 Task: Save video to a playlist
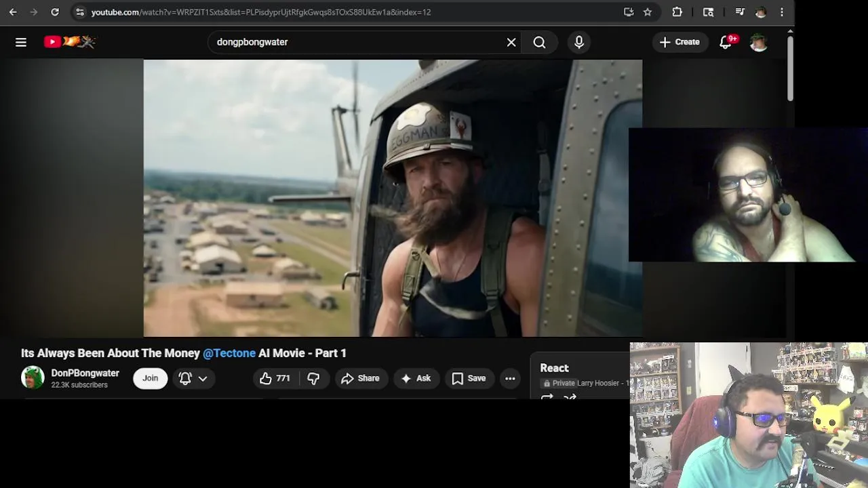469,378
